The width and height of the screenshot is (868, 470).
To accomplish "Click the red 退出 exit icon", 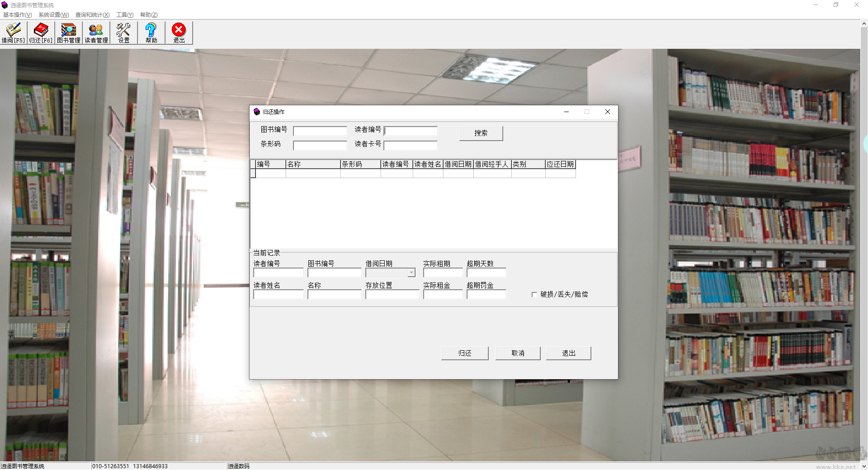I will (179, 33).
